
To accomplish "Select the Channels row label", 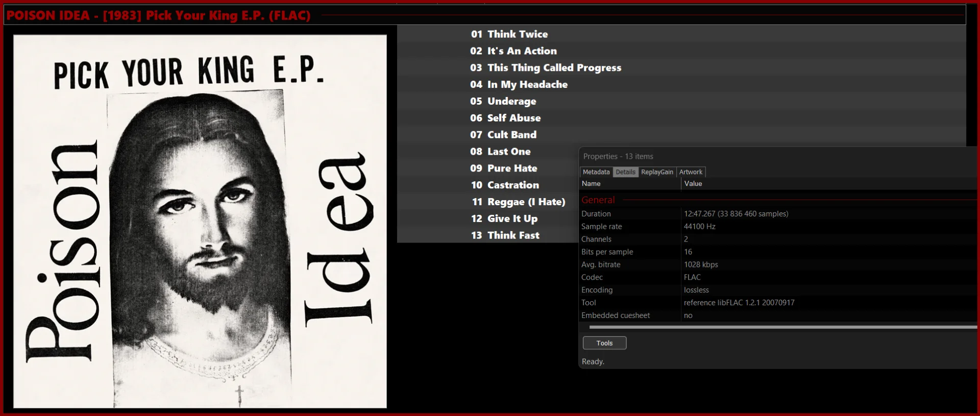I will coord(596,239).
